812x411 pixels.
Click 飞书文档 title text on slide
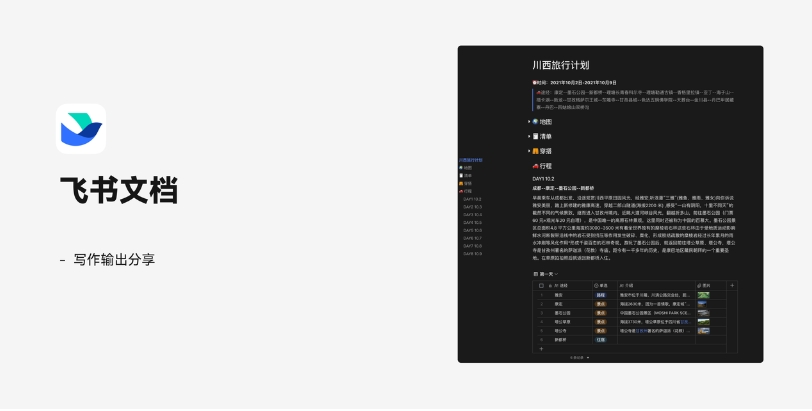[119, 190]
